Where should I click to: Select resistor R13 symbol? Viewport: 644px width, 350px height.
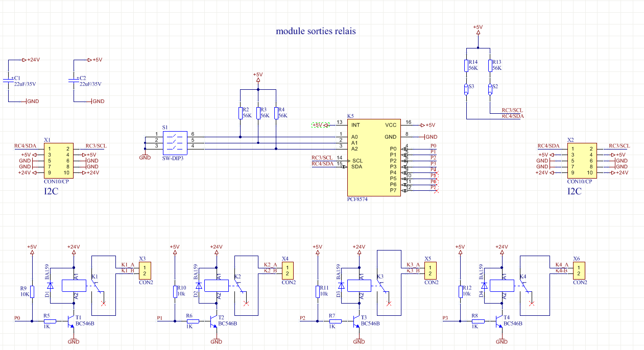click(490, 65)
